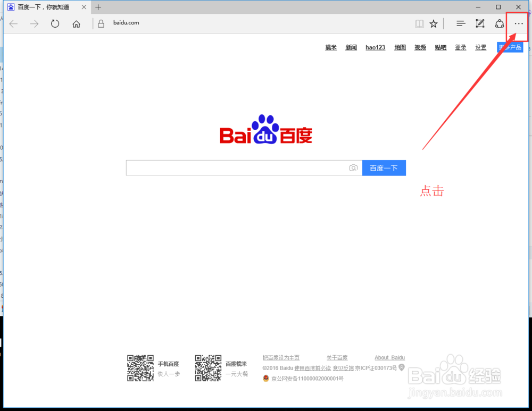Select the 百度一下，你就知道 tab

[47, 7]
